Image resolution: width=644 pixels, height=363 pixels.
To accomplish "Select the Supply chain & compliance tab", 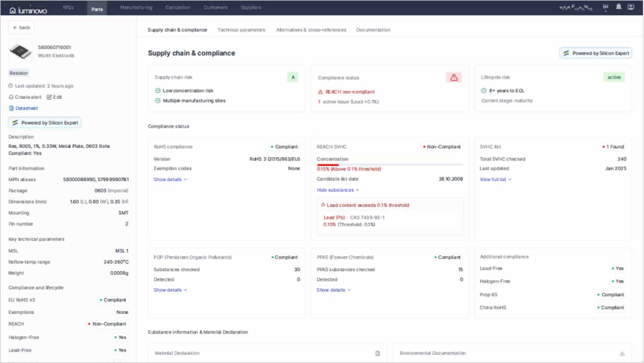I will tap(177, 30).
